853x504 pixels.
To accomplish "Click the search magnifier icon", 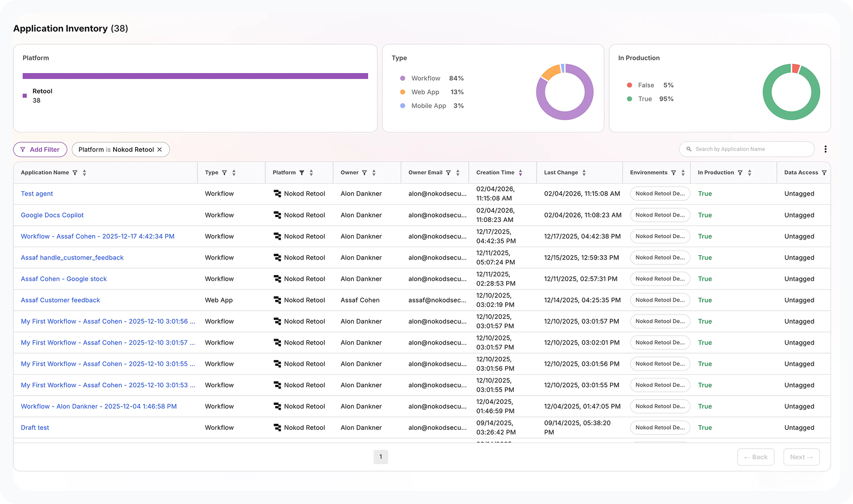I will 689,149.
